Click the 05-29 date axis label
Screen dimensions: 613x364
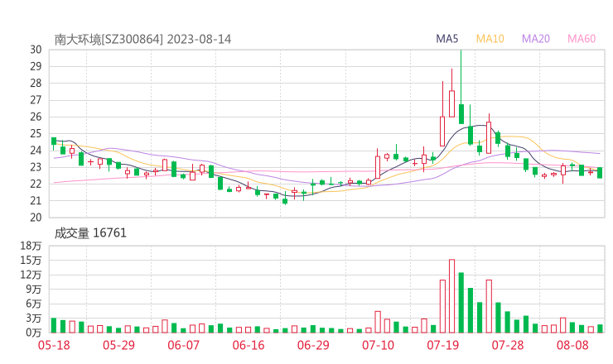[x=118, y=345]
